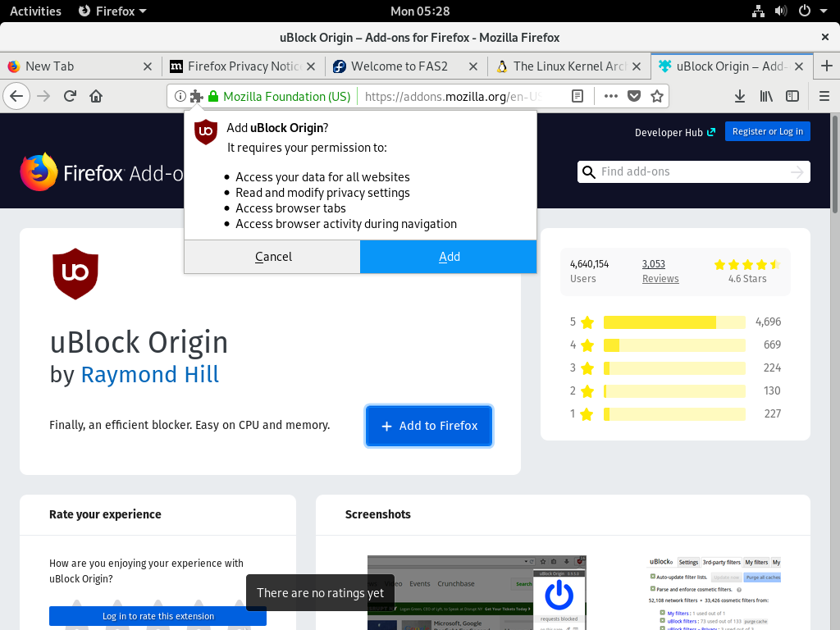Show site information icon in address bar

tap(180, 97)
